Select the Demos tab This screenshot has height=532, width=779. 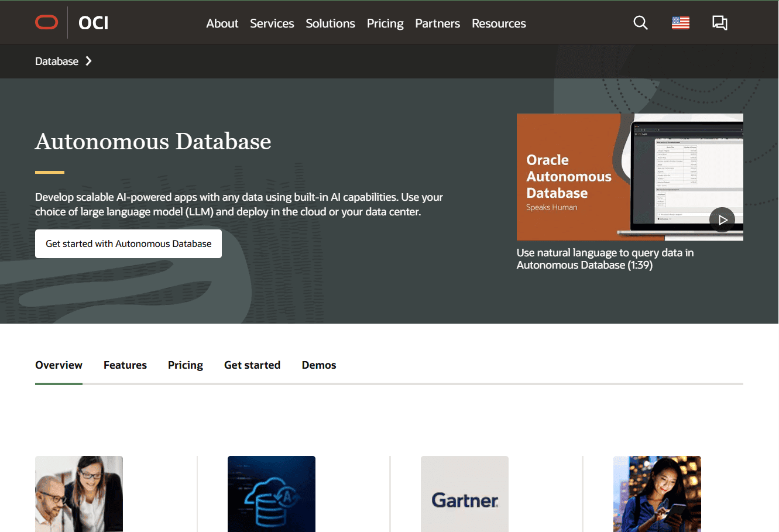(318, 365)
